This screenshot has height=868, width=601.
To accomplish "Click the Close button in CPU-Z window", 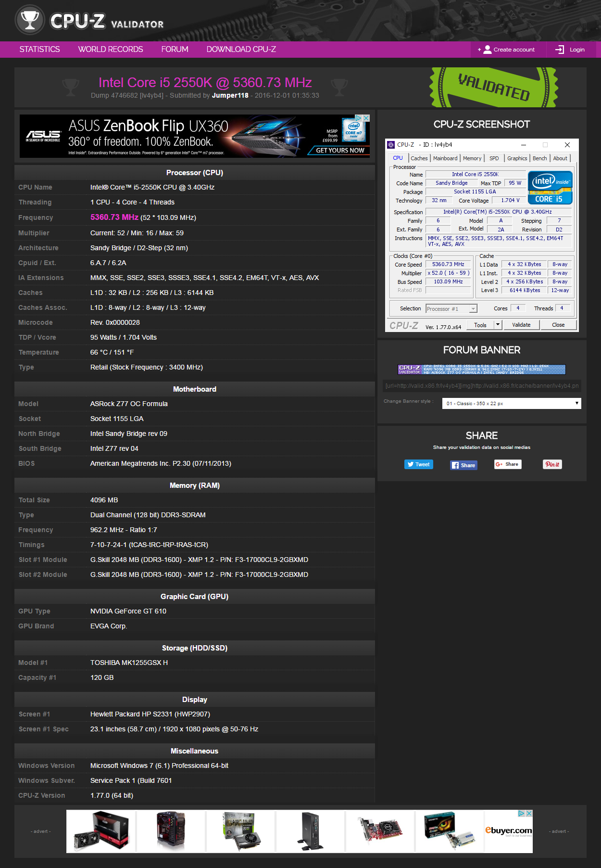I will (558, 325).
